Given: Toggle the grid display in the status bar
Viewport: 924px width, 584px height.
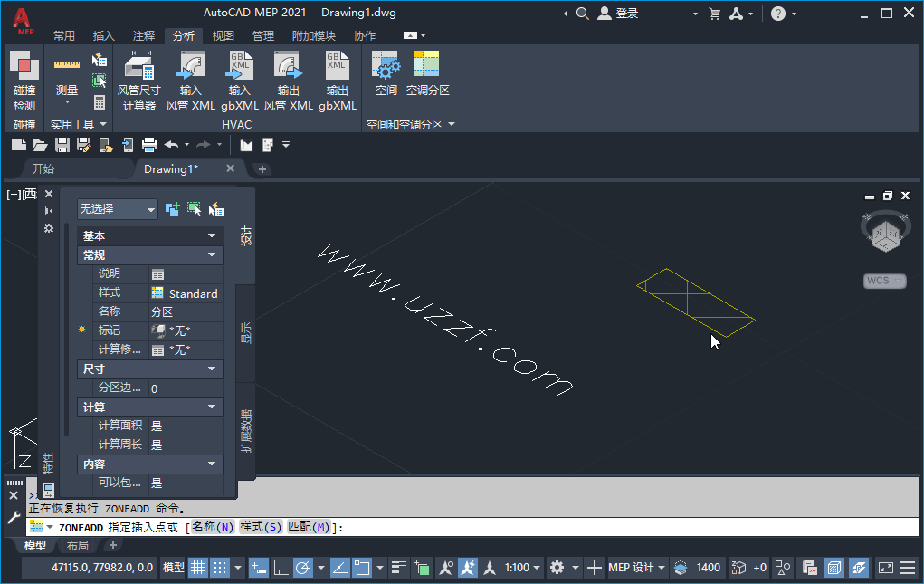Looking at the screenshot, I should pyautogui.click(x=198, y=568).
